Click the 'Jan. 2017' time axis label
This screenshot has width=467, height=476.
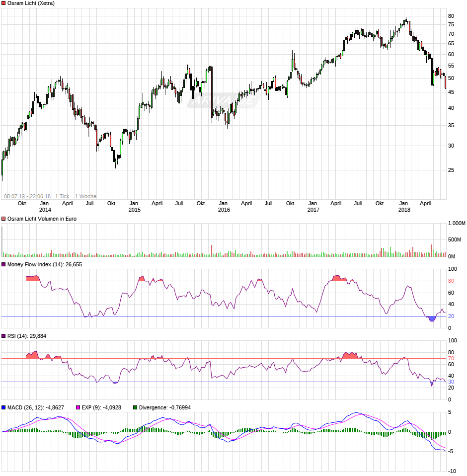click(x=313, y=207)
